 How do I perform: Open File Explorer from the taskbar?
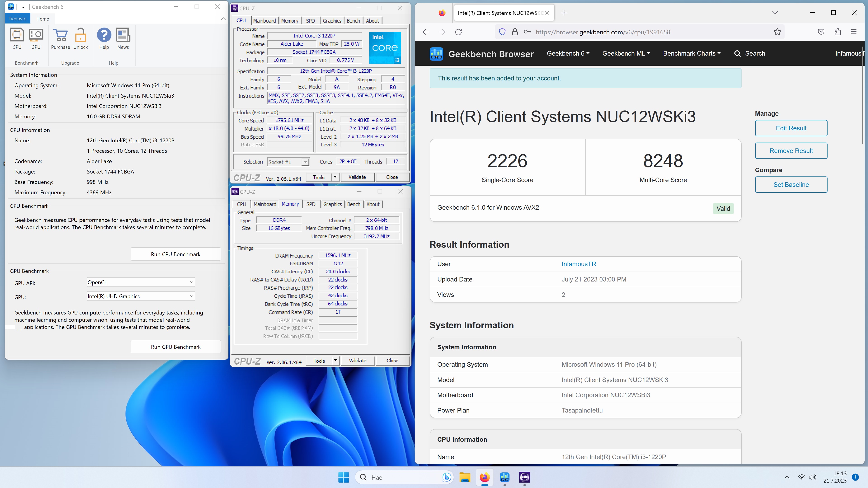pyautogui.click(x=465, y=477)
